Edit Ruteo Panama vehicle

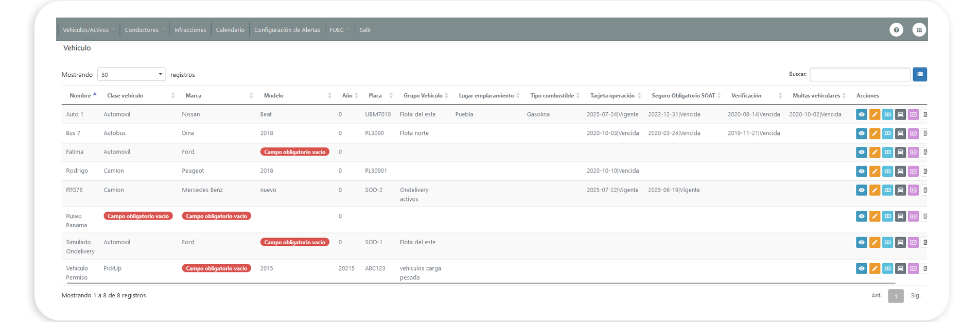pyautogui.click(x=874, y=216)
